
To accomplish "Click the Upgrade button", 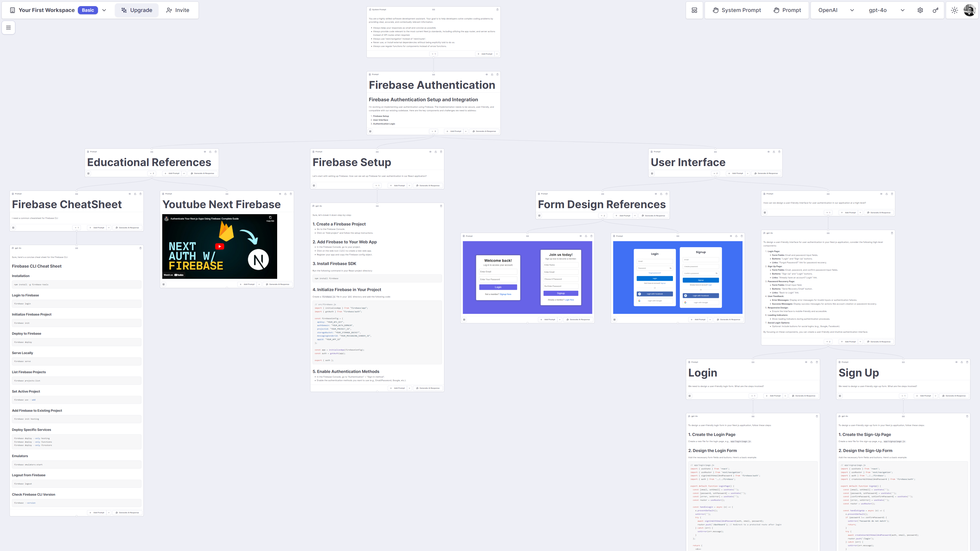I will 137,10.
